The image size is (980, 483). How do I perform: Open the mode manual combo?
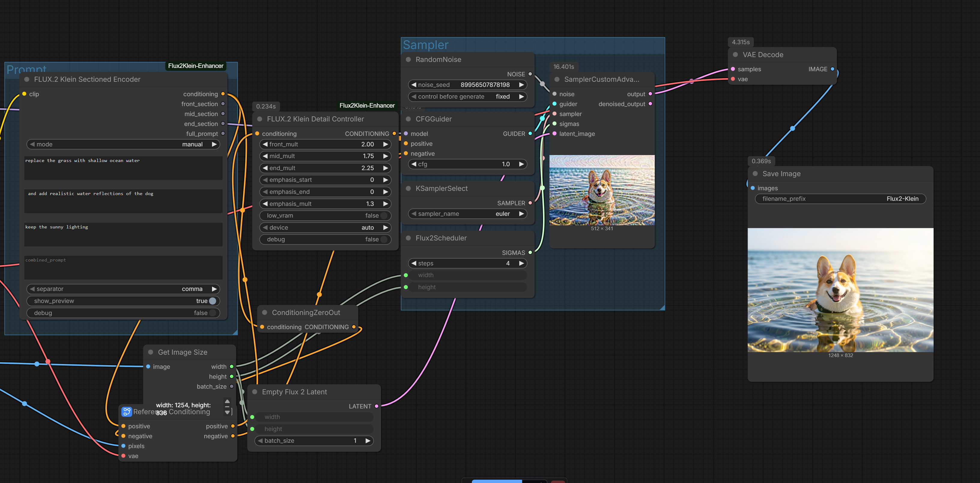[x=123, y=145]
